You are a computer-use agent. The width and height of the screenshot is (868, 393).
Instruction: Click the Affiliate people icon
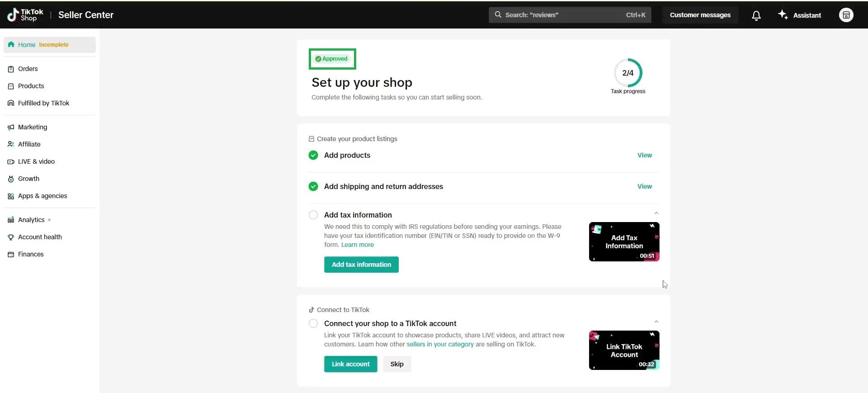click(x=11, y=144)
